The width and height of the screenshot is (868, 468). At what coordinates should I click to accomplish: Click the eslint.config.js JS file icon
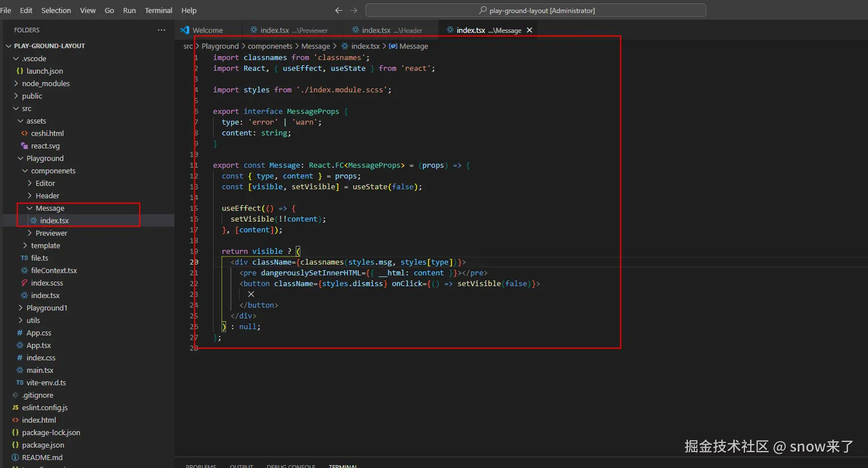coord(15,407)
